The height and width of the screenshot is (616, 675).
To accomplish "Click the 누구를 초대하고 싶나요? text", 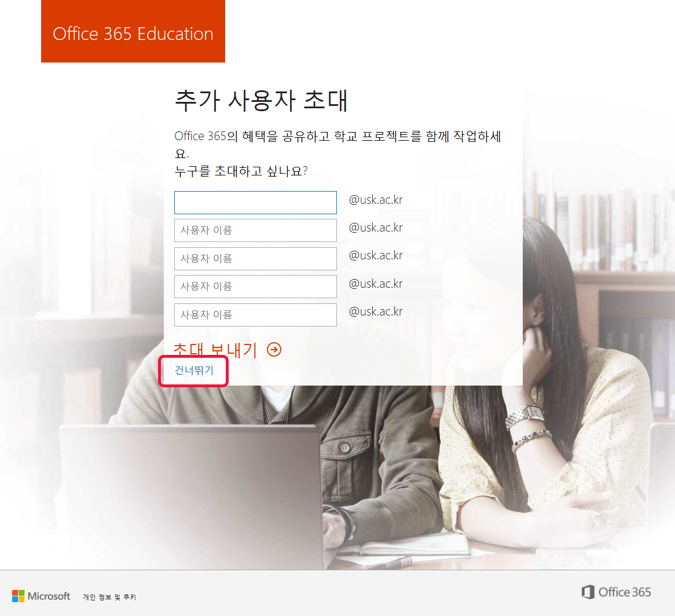I will coord(241,171).
